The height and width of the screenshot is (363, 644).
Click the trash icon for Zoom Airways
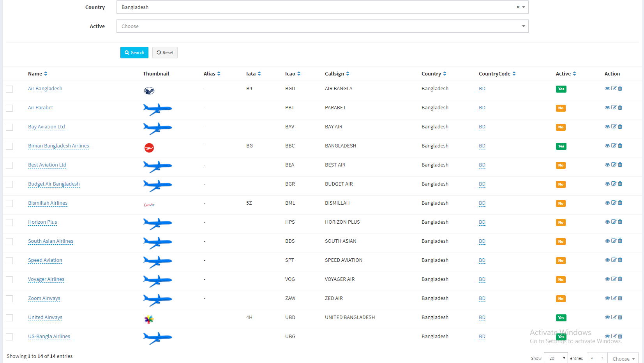(620, 298)
